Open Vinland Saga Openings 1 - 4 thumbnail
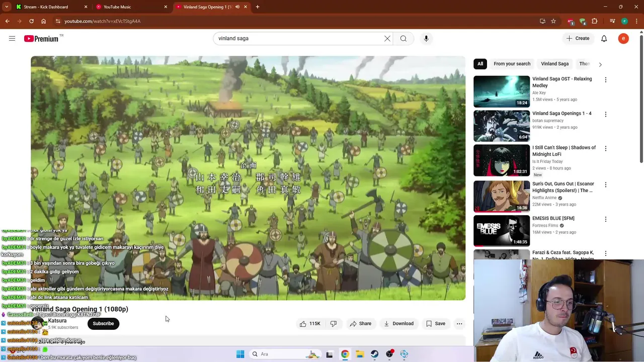The image size is (644, 362). [x=502, y=126]
